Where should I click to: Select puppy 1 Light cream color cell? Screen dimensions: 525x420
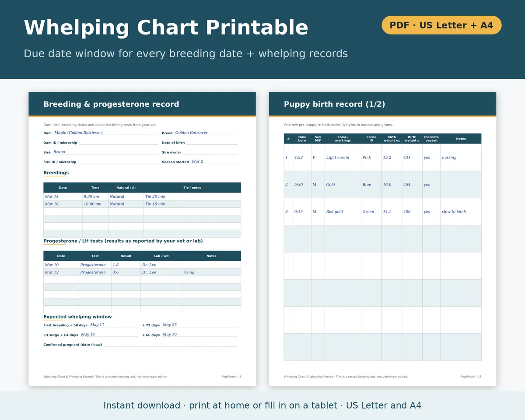click(343, 157)
